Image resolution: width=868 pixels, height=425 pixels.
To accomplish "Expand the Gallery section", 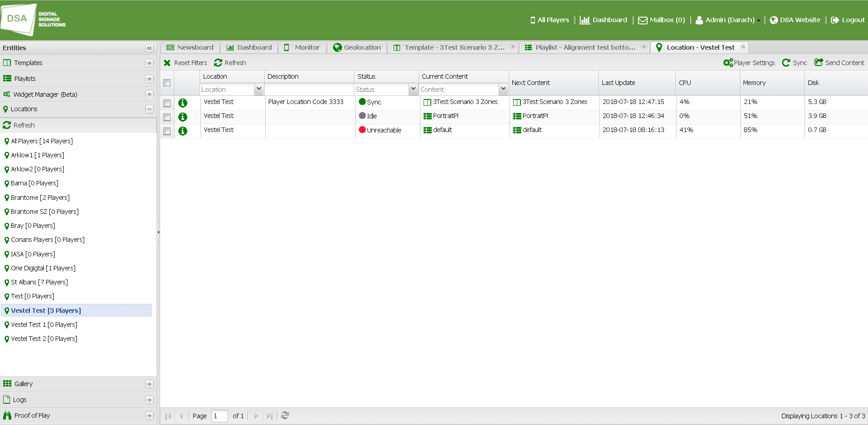I will (x=149, y=384).
